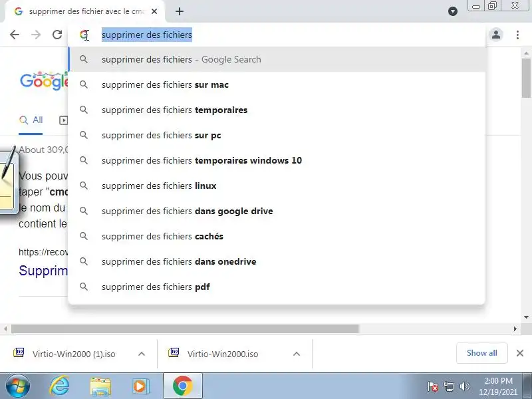Select suggestion 'supprimer des fichiers - Google Search'
The image size is (532, 399).
[x=277, y=59]
